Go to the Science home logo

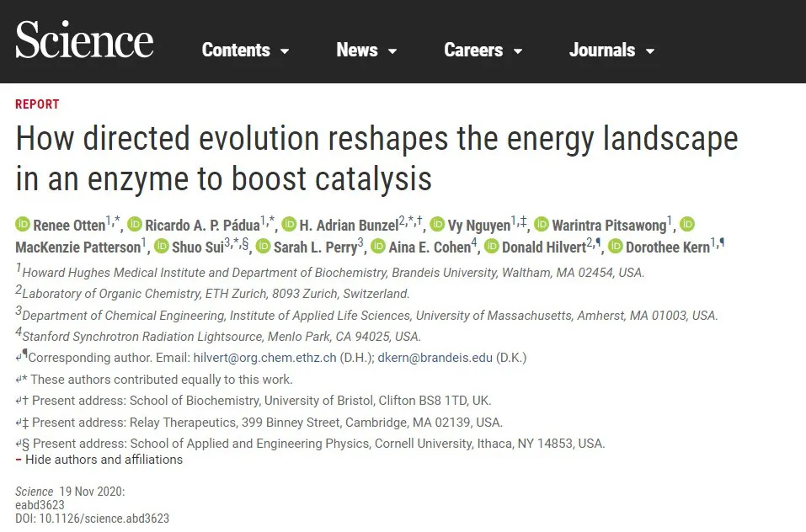click(x=84, y=40)
